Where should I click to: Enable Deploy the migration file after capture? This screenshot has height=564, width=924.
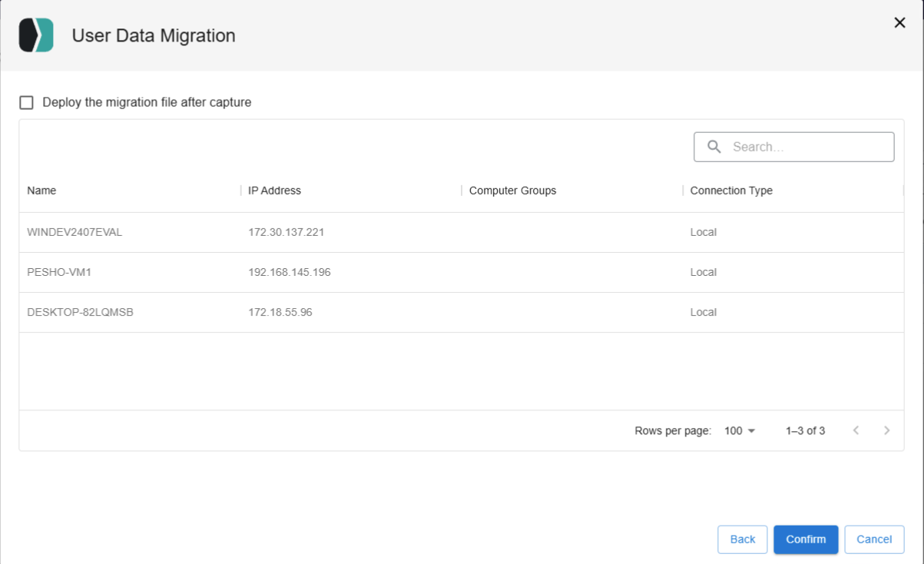pyautogui.click(x=27, y=102)
